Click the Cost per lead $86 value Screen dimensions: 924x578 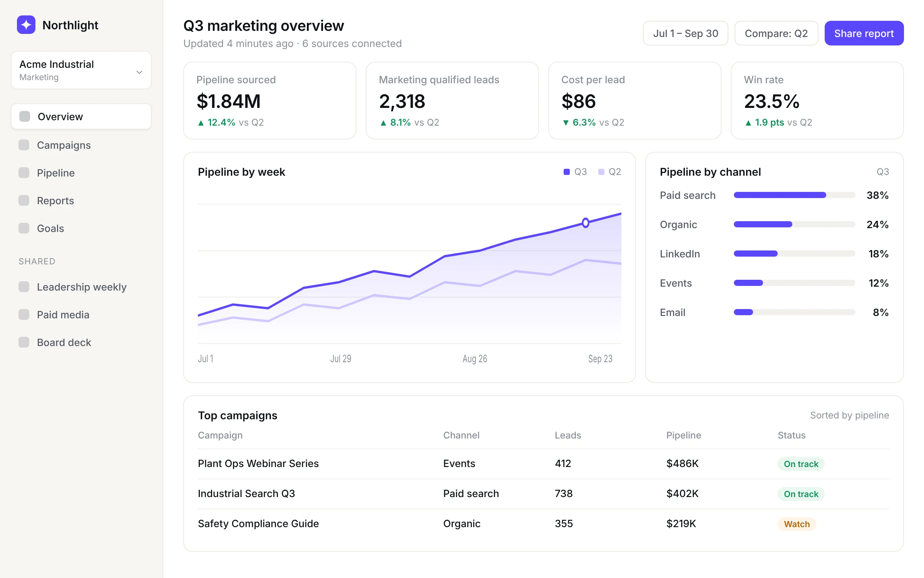578,101
